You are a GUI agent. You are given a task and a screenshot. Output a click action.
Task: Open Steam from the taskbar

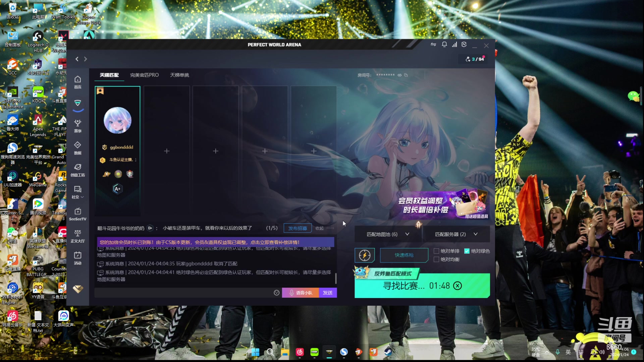pos(388,352)
